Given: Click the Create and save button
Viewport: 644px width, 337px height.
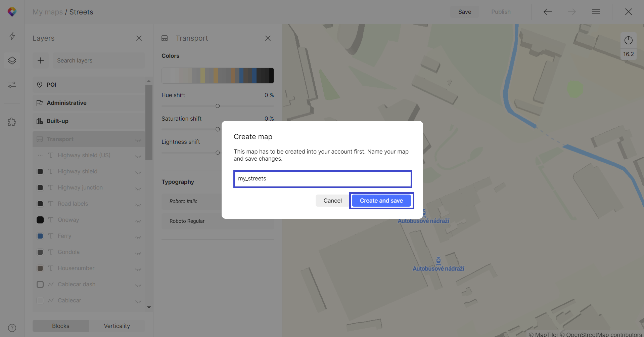Looking at the screenshot, I should (x=381, y=201).
